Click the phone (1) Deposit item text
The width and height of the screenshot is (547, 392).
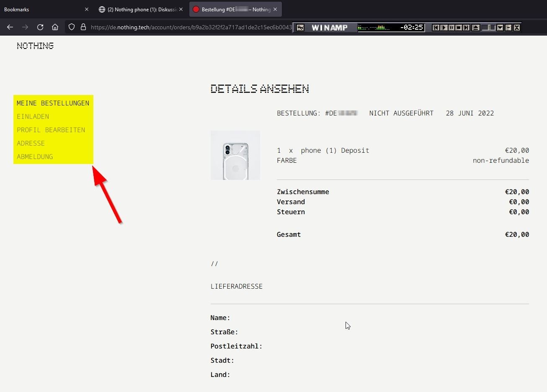pyautogui.click(x=335, y=150)
